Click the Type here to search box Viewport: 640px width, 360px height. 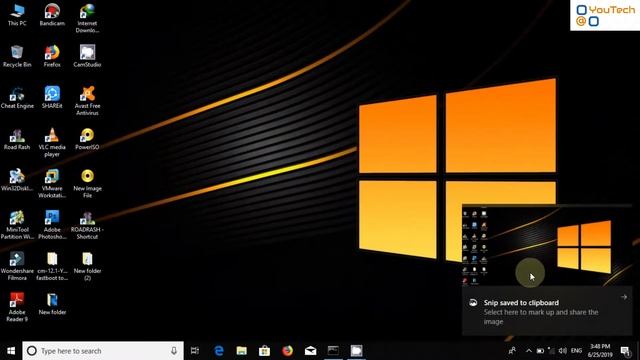103,351
